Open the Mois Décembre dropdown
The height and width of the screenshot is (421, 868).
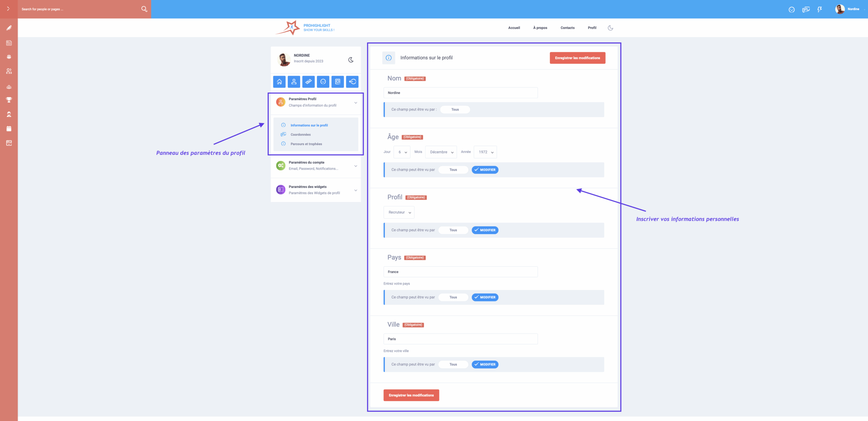click(x=441, y=152)
